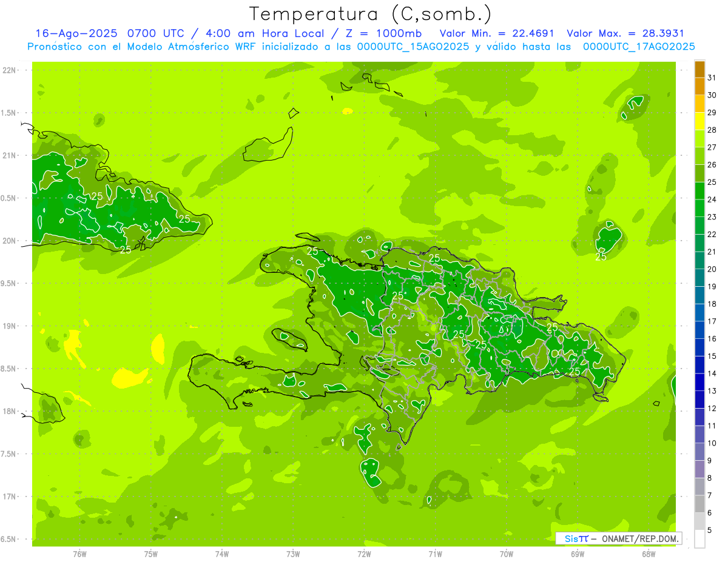Viewport: 728px width, 562px height.
Task: Click the "17N" latitude axis label
Action: pyautogui.click(x=10, y=497)
